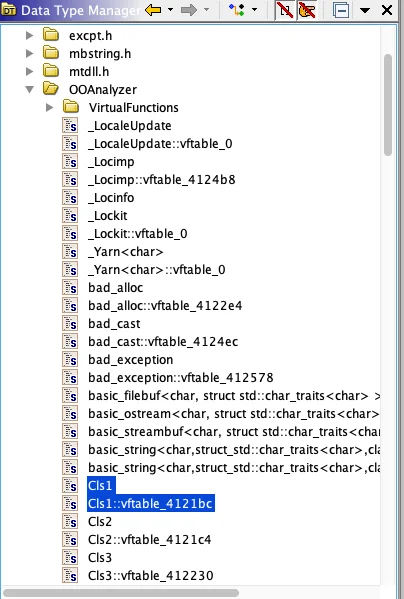Click the back arrow navigation icon

pyautogui.click(x=154, y=10)
